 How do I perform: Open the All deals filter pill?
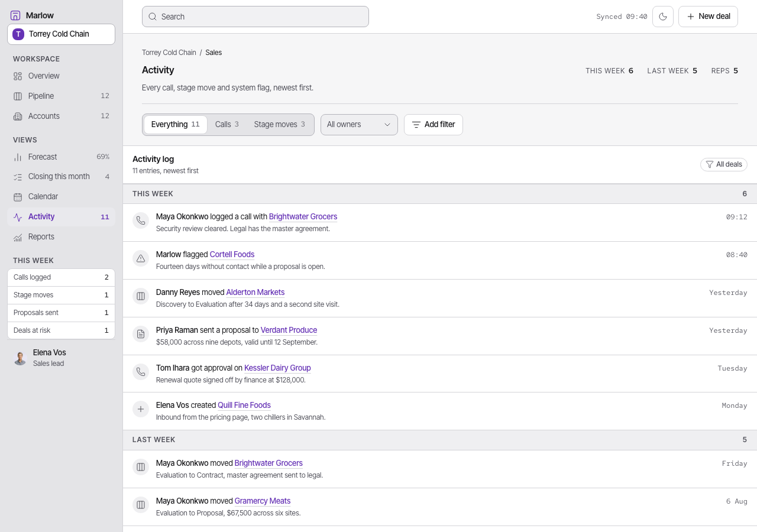pos(724,164)
